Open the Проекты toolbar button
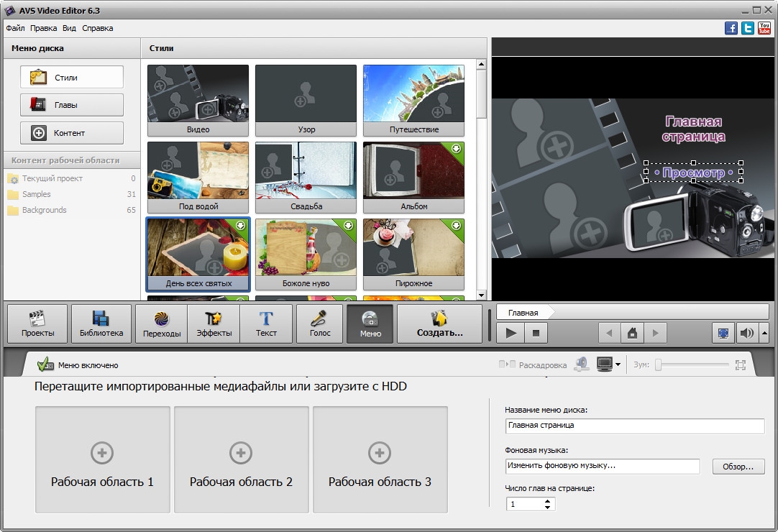 point(37,324)
